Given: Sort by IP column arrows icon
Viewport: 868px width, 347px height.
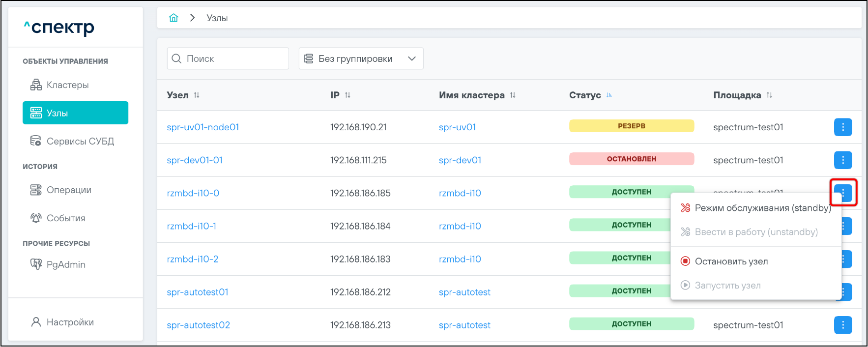Looking at the screenshot, I should click(x=347, y=95).
